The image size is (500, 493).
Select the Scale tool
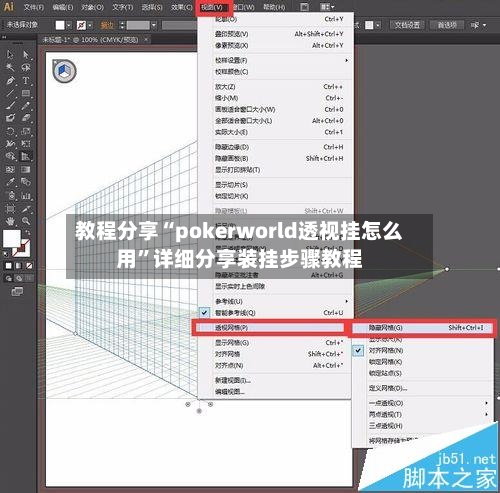coord(26,131)
